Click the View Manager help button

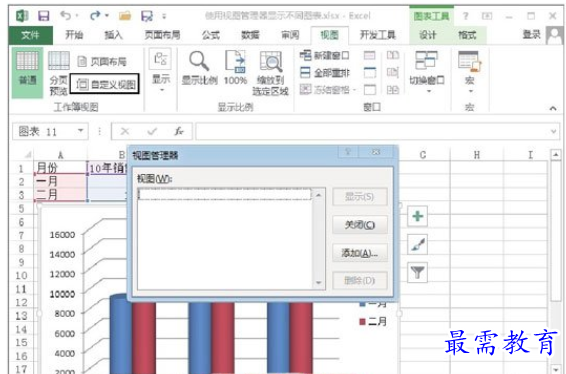tap(348, 152)
